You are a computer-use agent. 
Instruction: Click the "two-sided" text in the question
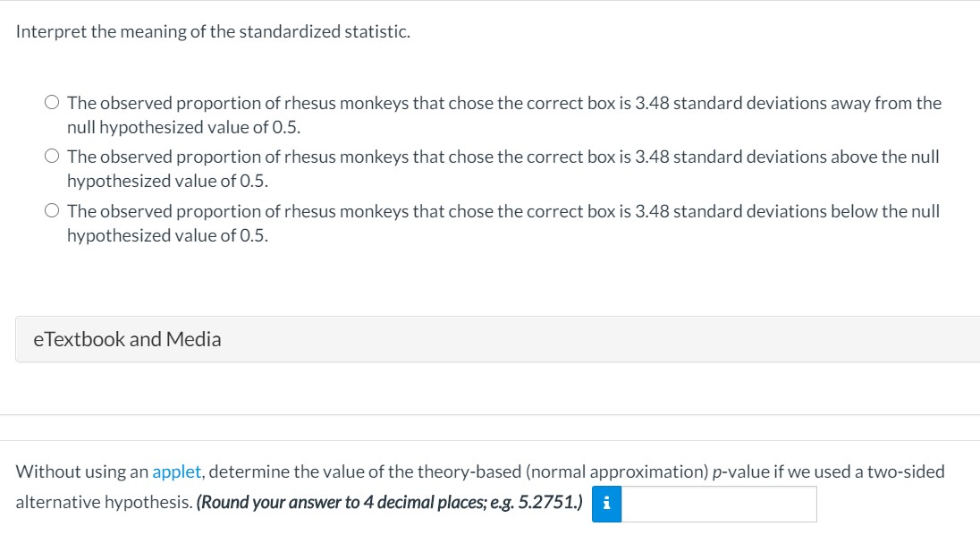(x=909, y=471)
